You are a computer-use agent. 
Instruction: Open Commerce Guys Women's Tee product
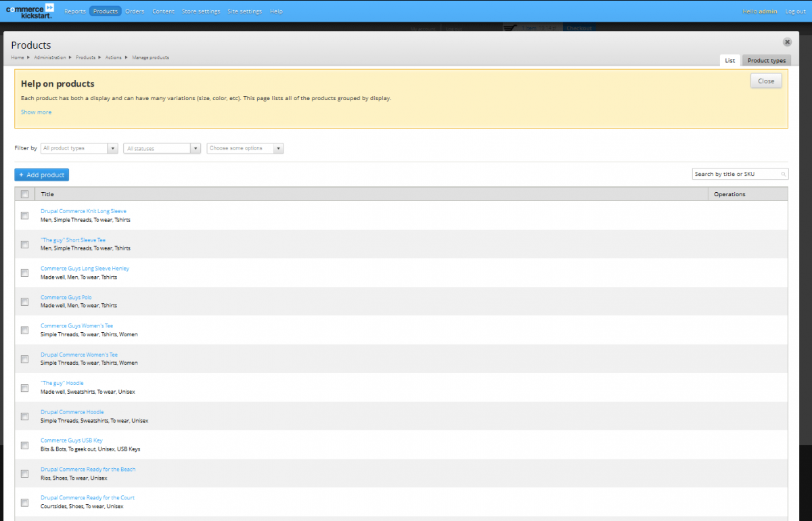tap(77, 326)
